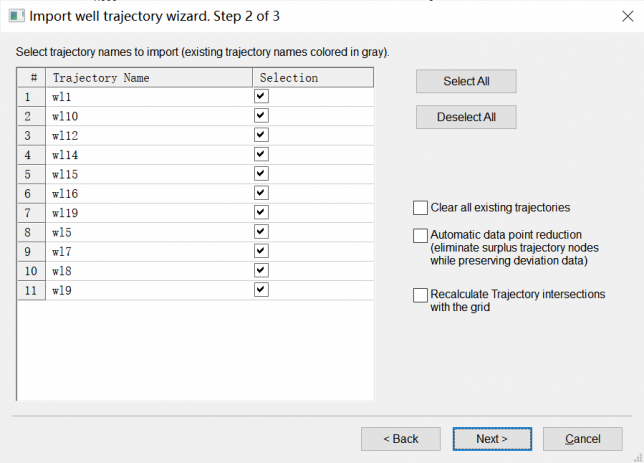
Task: Go back to previous wizard step
Action: pyautogui.click(x=401, y=438)
